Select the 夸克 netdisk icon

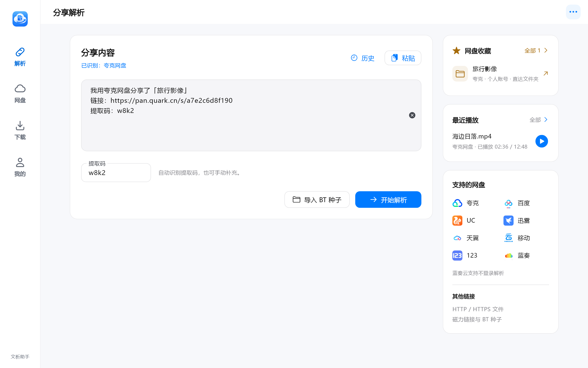coord(457,203)
